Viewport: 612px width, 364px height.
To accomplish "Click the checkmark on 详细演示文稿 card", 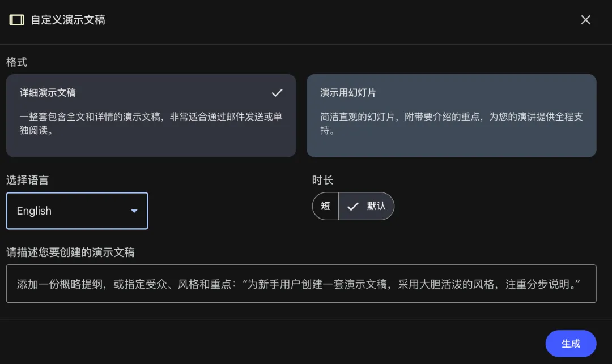I will [277, 93].
